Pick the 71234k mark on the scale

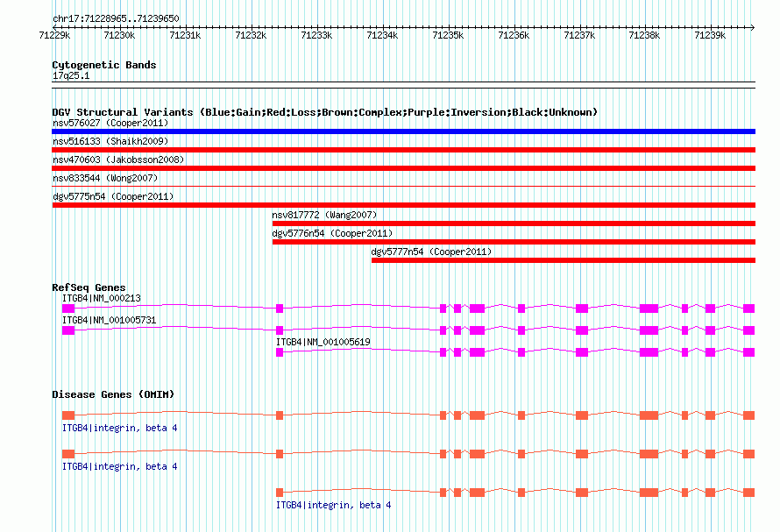[382, 35]
